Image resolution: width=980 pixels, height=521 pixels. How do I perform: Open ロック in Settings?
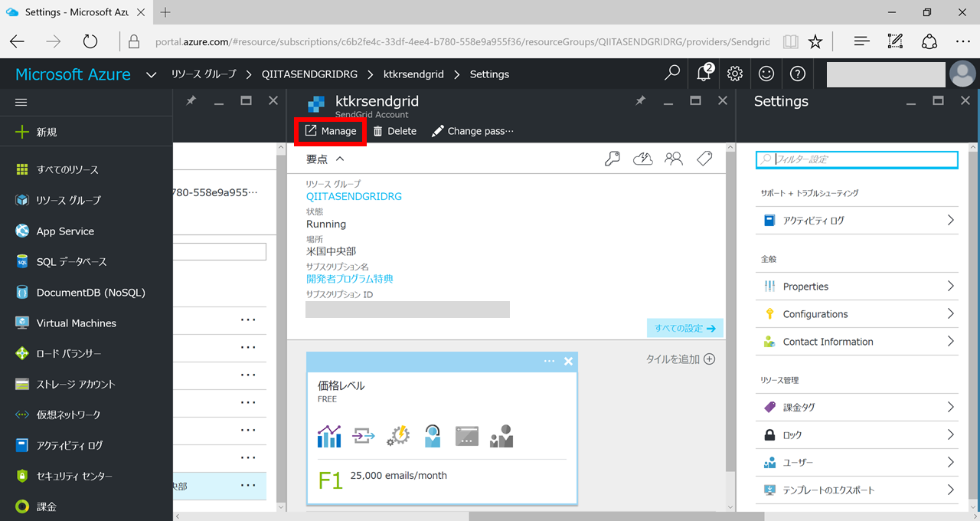pos(857,434)
